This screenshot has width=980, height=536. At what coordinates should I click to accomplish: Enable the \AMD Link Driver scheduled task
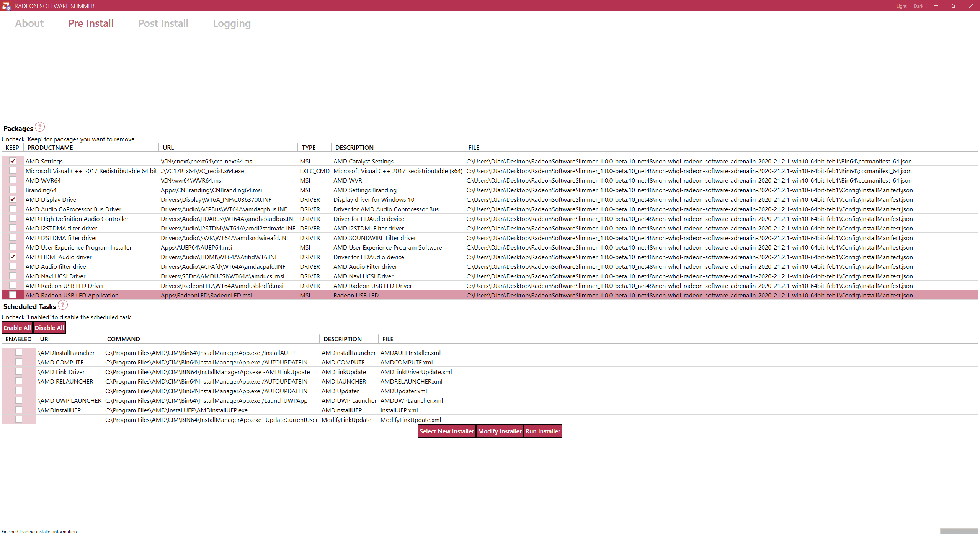[x=19, y=371]
